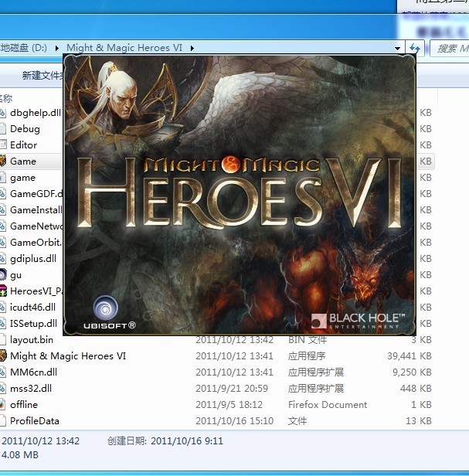Viewport: 469px width, 476px height.
Task: Select the offline Firefox Document file
Action: click(23, 405)
